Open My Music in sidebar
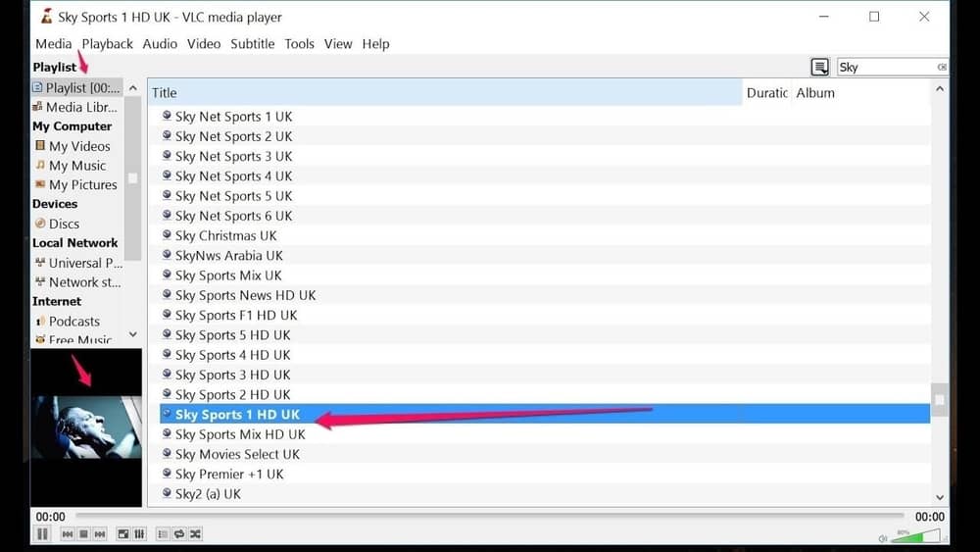The width and height of the screenshot is (980, 552). click(76, 165)
